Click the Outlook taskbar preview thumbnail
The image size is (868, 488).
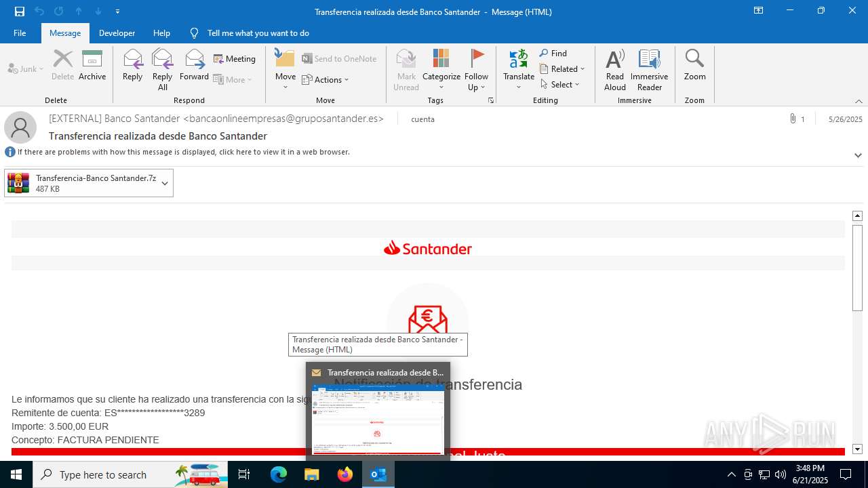pos(378,420)
